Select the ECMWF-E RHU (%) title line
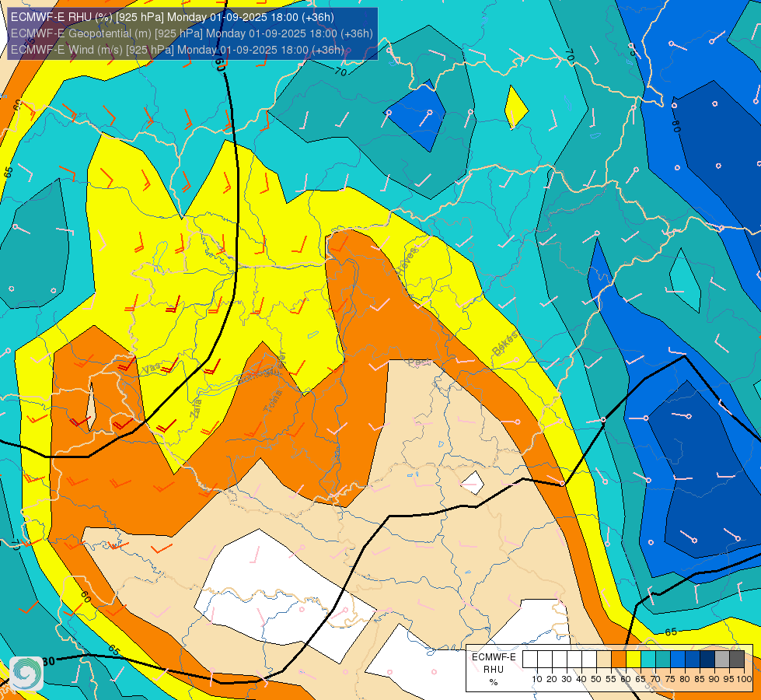This screenshot has height=700, width=761. [x=173, y=17]
